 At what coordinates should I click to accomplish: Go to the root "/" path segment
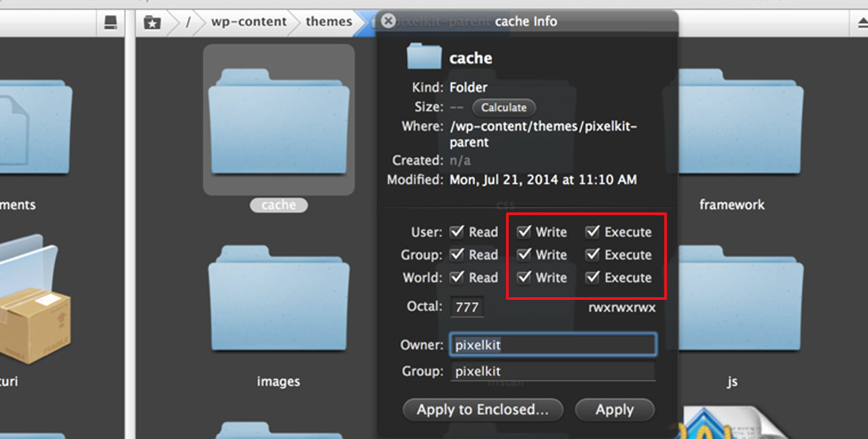point(189,22)
